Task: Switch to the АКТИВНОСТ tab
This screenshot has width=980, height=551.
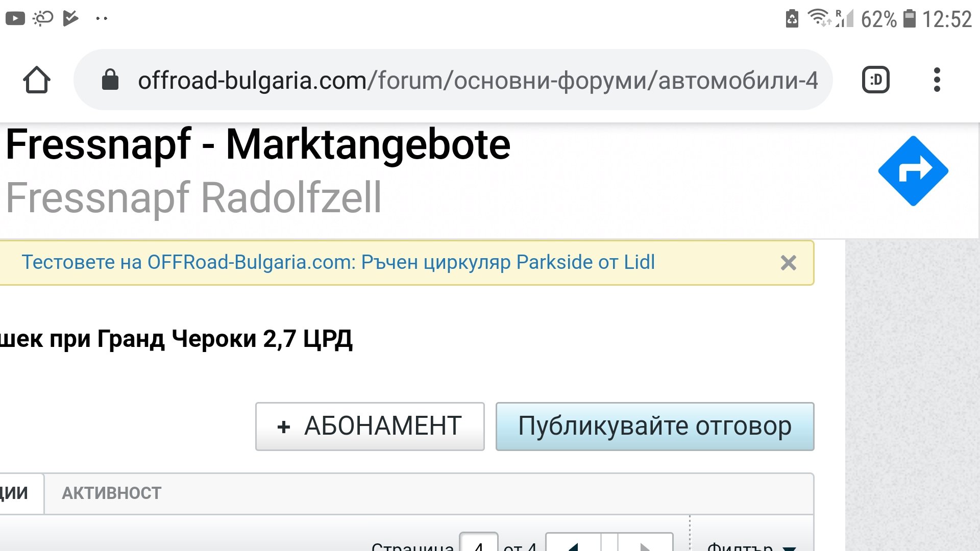Action: click(111, 493)
